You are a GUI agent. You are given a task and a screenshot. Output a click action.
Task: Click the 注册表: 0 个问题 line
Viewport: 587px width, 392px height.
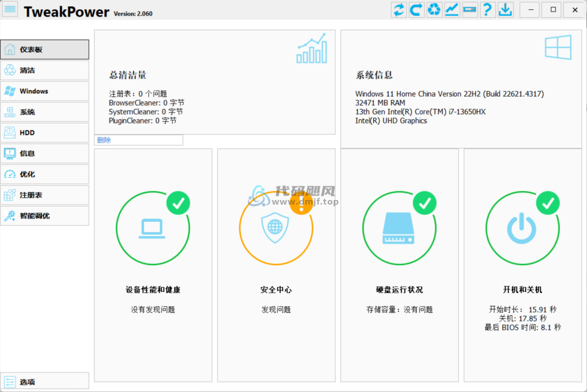coord(138,93)
